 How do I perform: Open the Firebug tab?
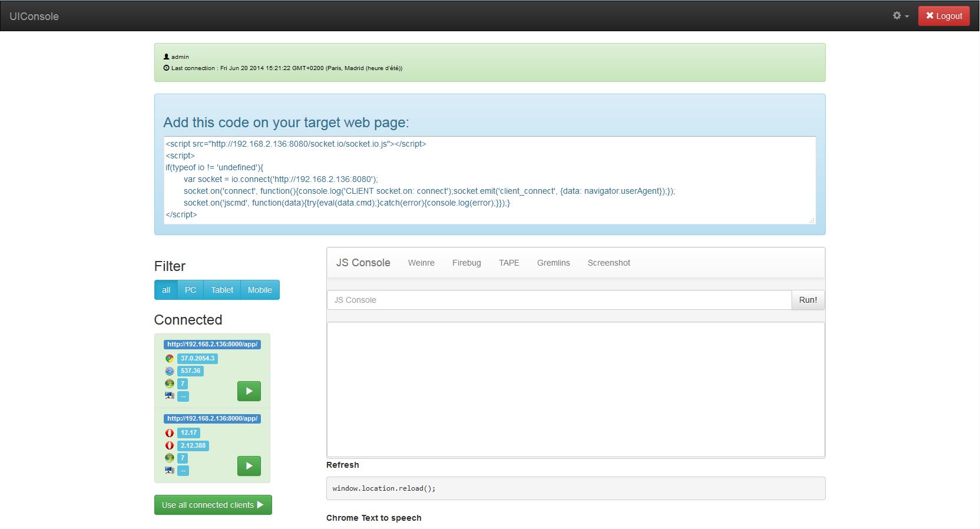466,263
